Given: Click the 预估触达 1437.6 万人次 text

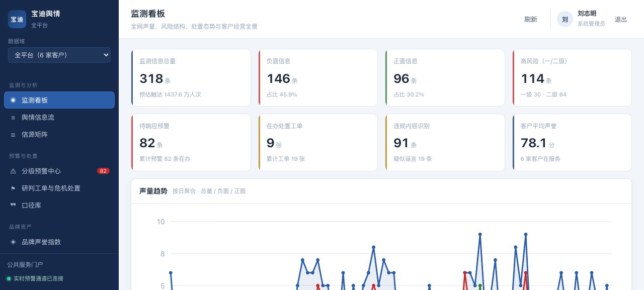Looking at the screenshot, I should tap(170, 94).
